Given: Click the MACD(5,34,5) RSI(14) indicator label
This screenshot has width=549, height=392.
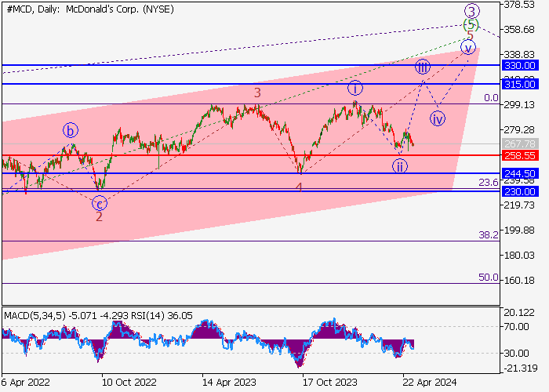Looking at the screenshot, I should click(x=98, y=316).
